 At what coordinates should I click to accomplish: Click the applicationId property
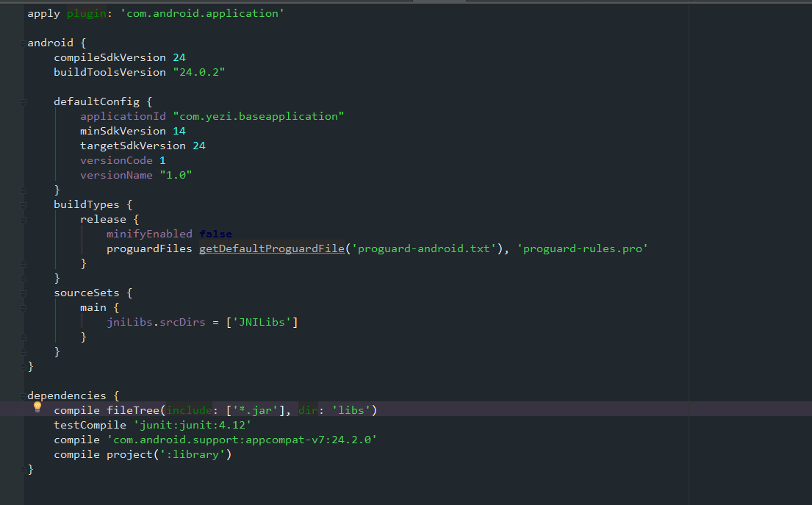(123, 117)
